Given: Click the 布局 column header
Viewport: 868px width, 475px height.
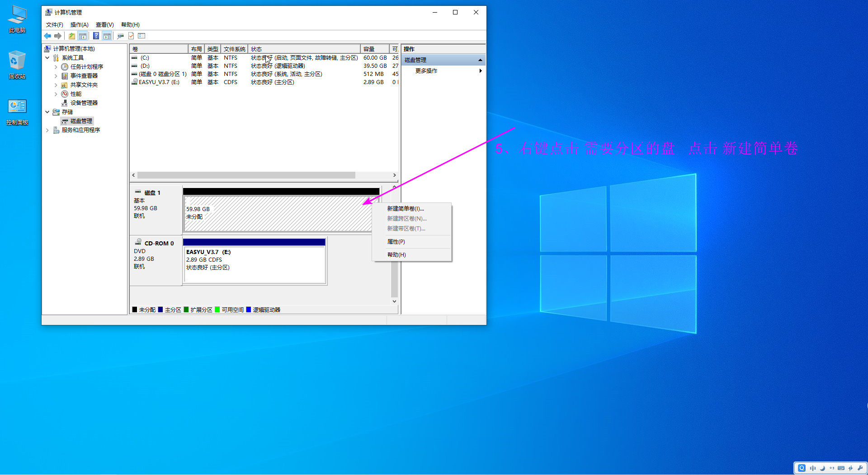Looking at the screenshot, I should [196, 49].
